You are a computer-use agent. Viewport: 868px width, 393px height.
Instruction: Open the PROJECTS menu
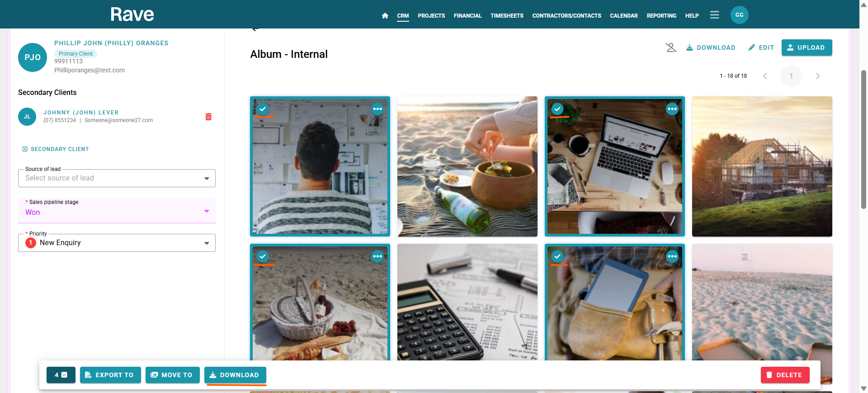click(x=431, y=16)
